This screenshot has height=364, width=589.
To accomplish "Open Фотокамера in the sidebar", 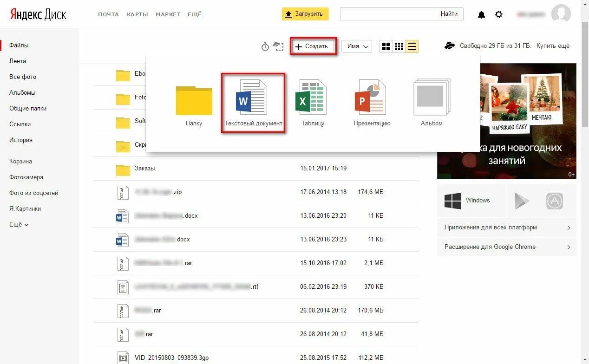I will (x=26, y=177).
